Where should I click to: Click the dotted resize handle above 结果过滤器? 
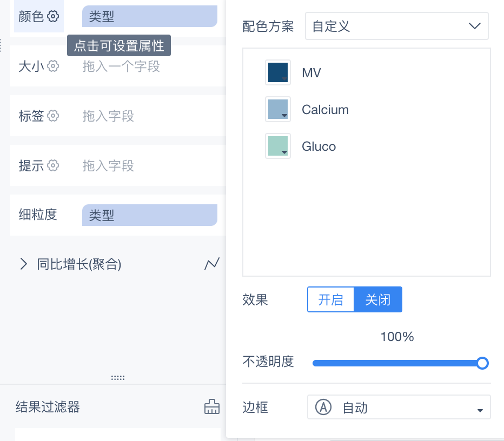118,378
